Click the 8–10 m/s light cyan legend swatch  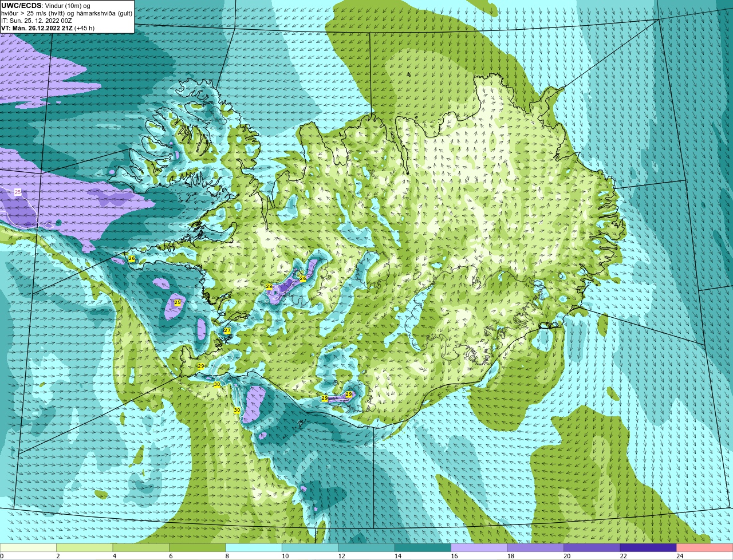(254, 548)
